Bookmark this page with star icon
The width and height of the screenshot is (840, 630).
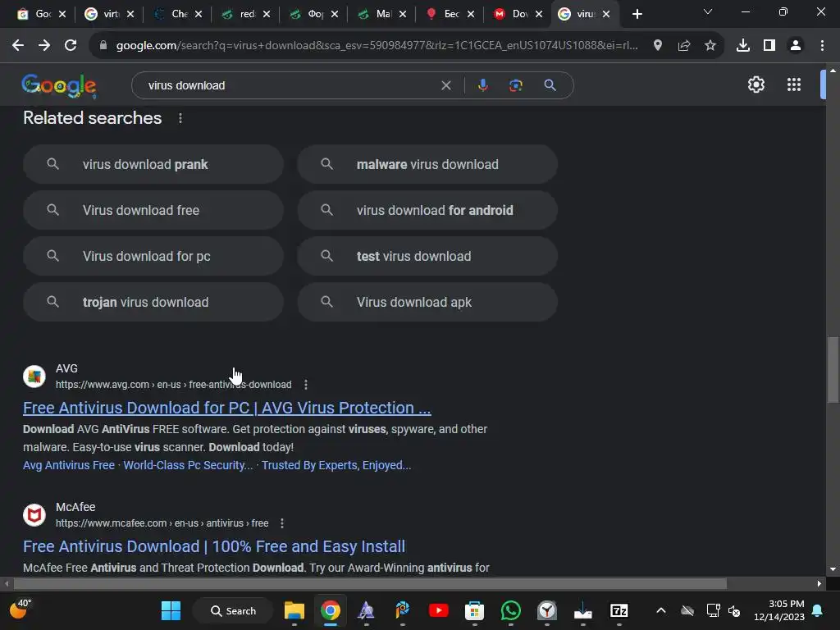tap(710, 46)
